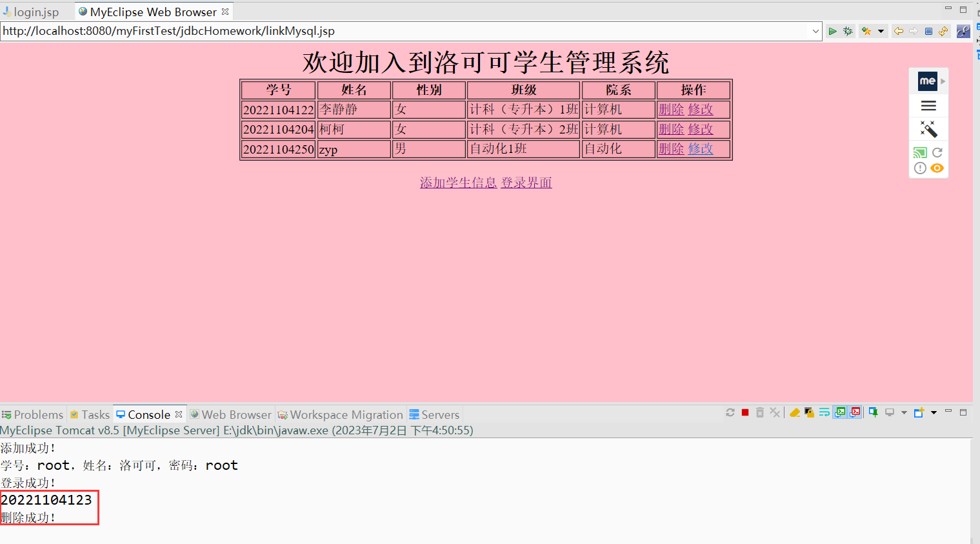Open the Web Browser view tab
Viewport: 980px width, 544px height.
(x=231, y=414)
